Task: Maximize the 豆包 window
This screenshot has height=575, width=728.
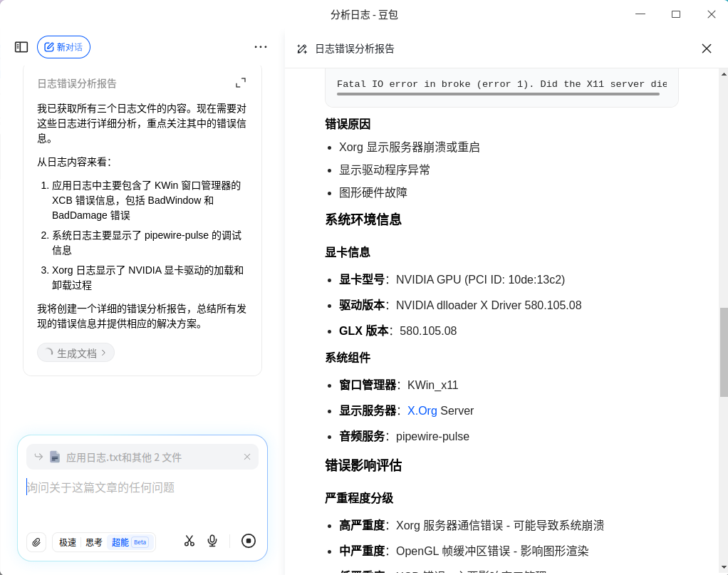Action: (x=676, y=14)
